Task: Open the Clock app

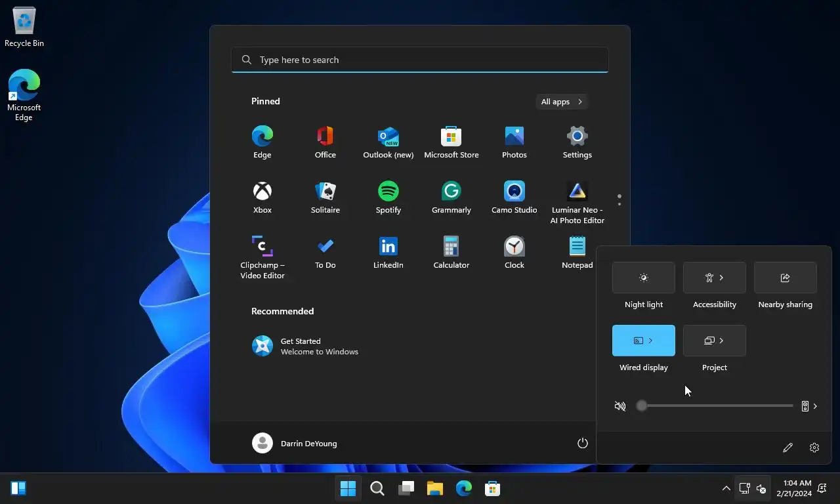Action: (x=514, y=252)
